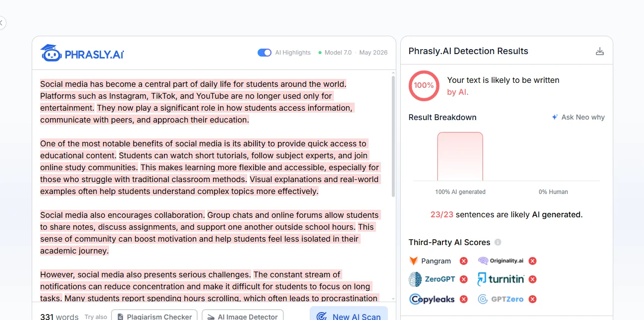Click the '0% Human' axis label
The height and width of the screenshot is (320, 644).
(553, 192)
